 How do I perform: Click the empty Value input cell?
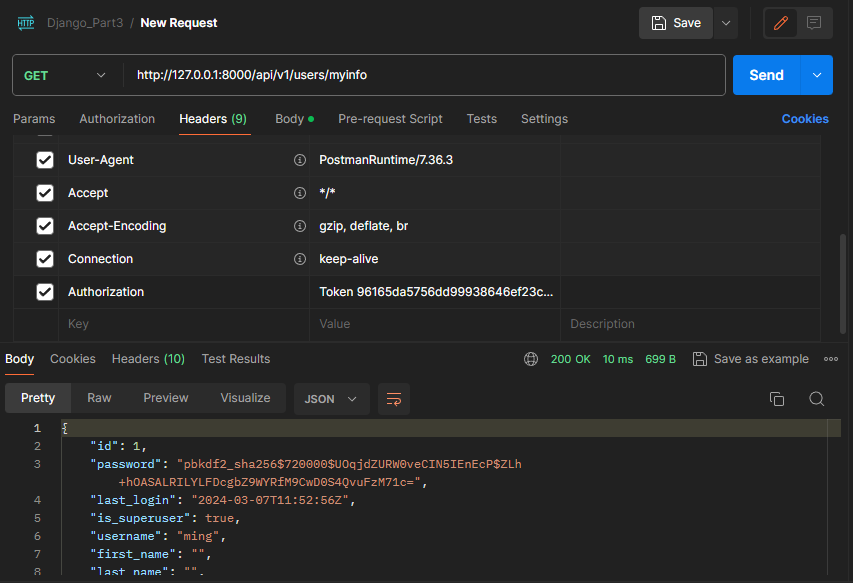[435, 324]
